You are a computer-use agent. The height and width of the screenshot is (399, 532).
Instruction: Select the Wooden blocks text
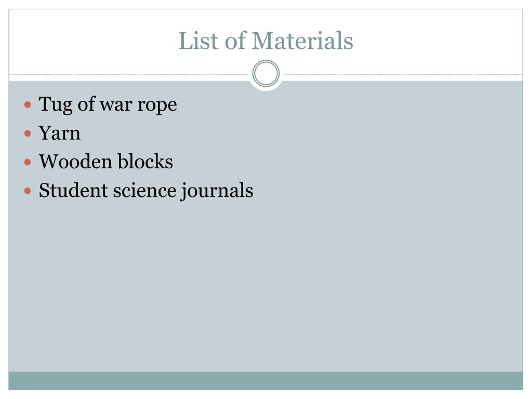tap(106, 162)
